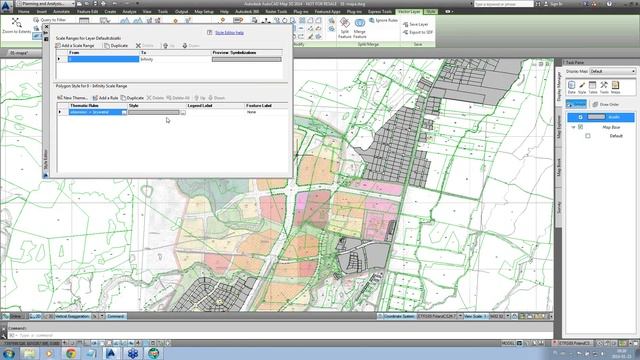
Task: Click Add a Rule button
Action: (x=105, y=98)
